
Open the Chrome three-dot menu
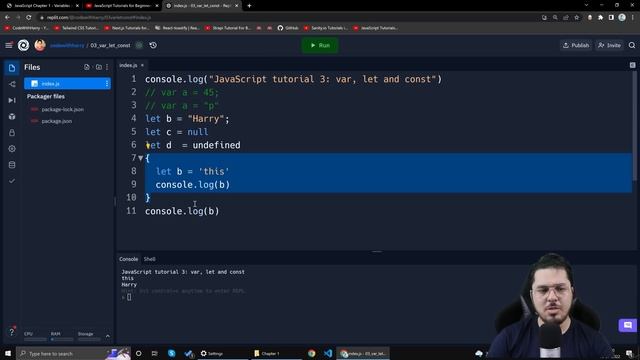[x=633, y=18]
